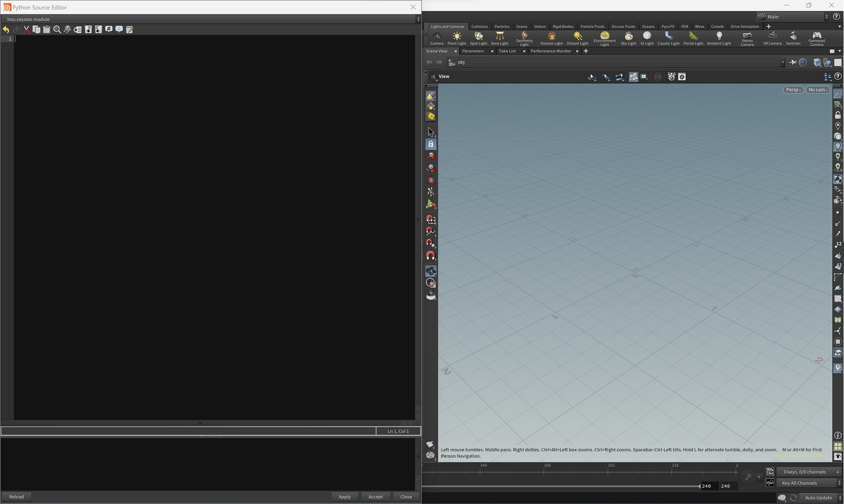This screenshot has height=504, width=844.
Task: Click the timeline tick at frame 192
Action: [608, 472]
